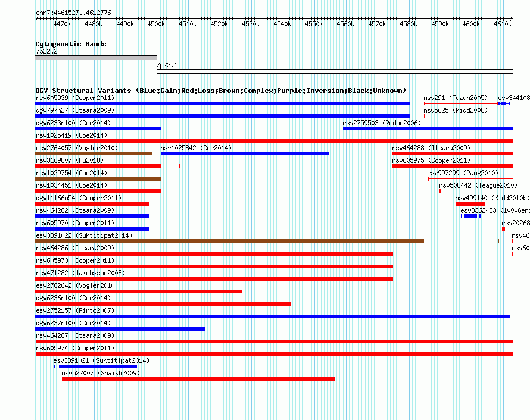
Task: Click the thin red line under nsv508442
Action: tap(476, 191)
